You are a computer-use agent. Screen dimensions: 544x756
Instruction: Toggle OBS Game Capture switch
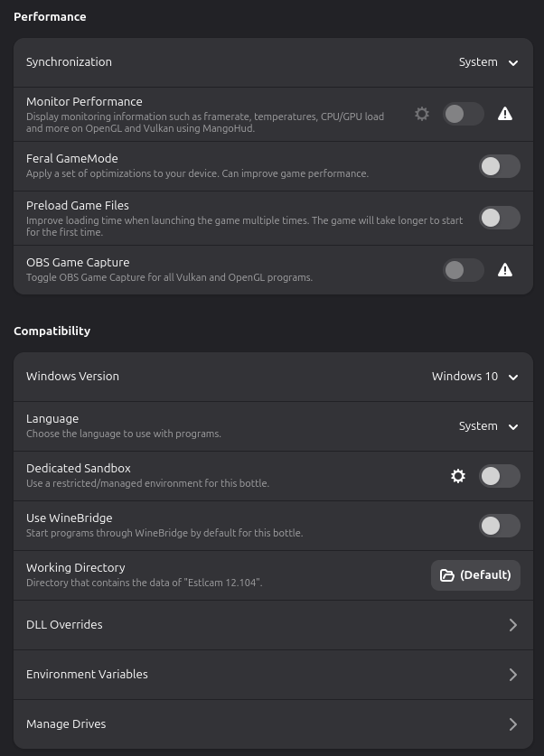point(464,270)
